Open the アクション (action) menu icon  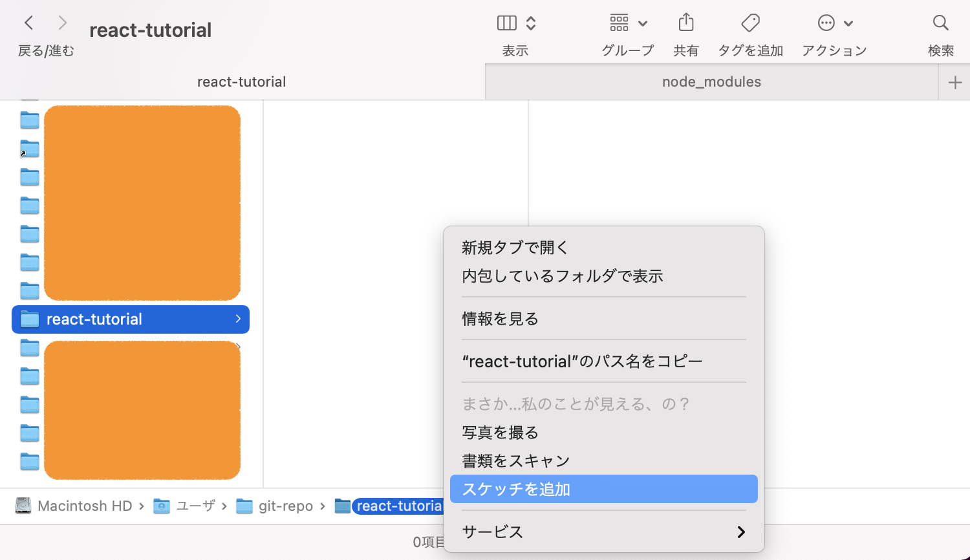[826, 23]
